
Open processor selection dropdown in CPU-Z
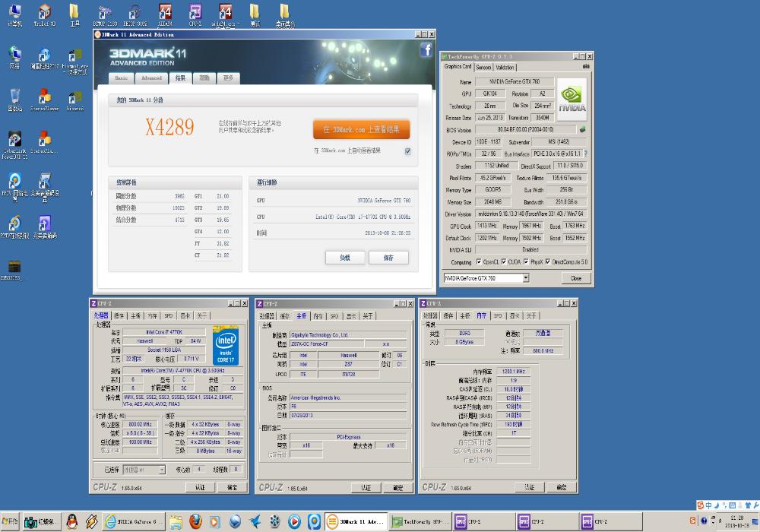click(162, 470)
